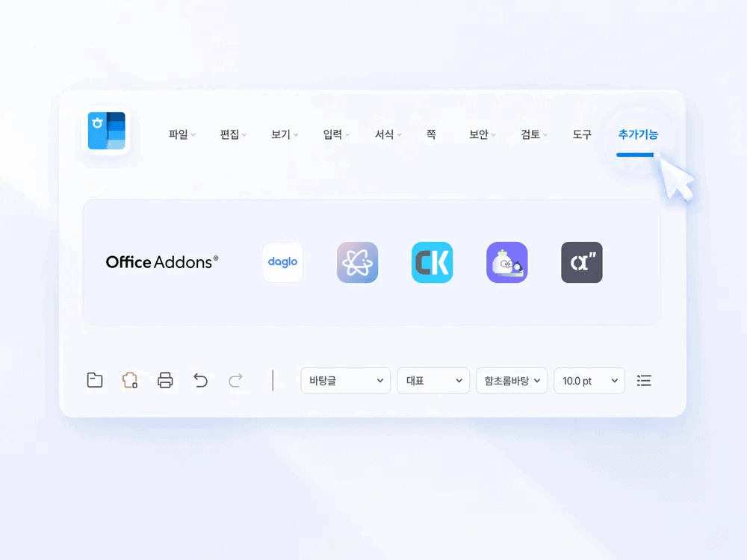
Task: Open the purple ghost character add-on
Action: [x=507, y=262]
